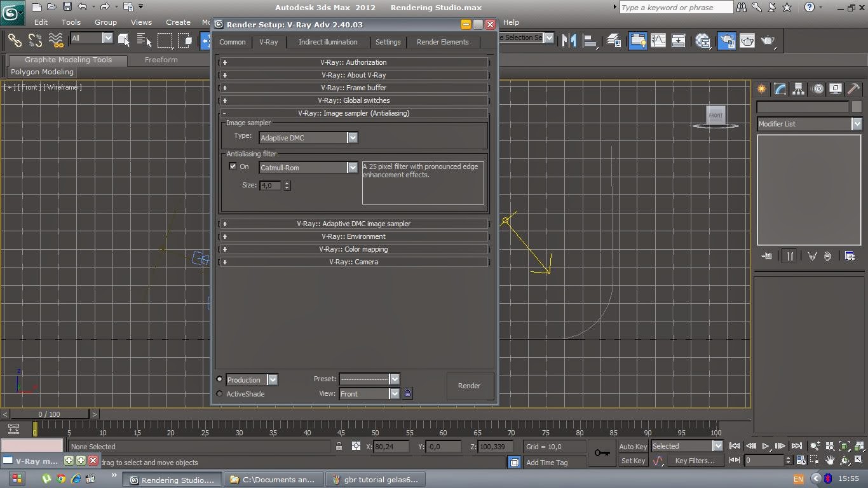Open the Select by Name list tool
This screenshot has width=868, height=488.
[144, 41]
